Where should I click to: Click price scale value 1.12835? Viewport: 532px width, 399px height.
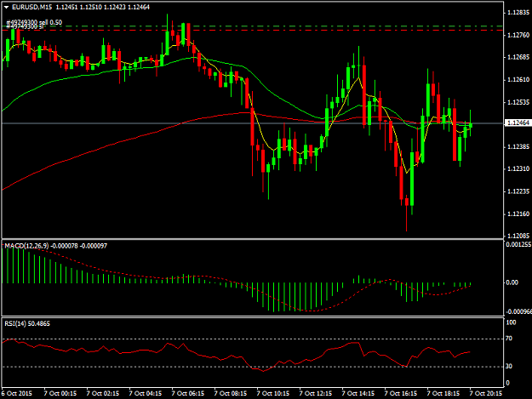(x=518, y=13)
